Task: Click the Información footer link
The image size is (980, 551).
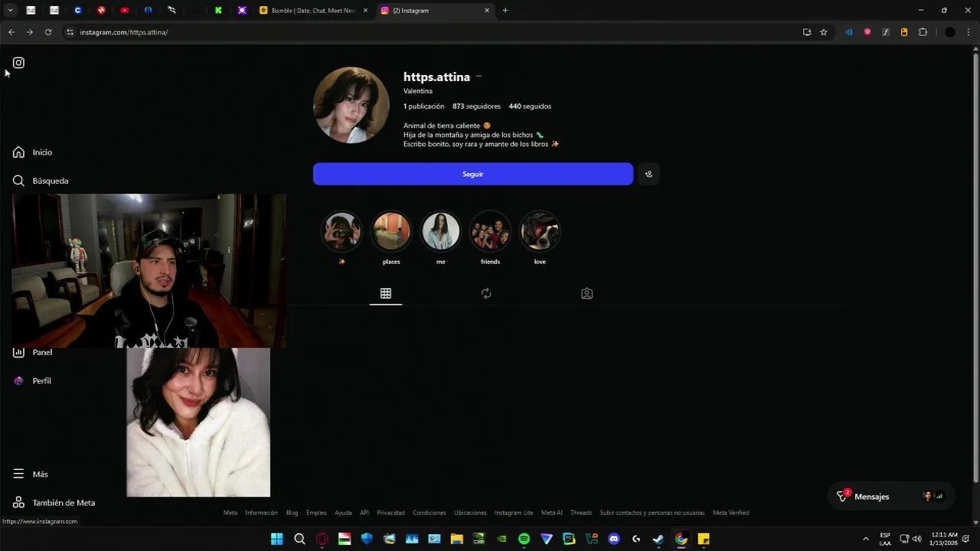Action: pos(261,513)
